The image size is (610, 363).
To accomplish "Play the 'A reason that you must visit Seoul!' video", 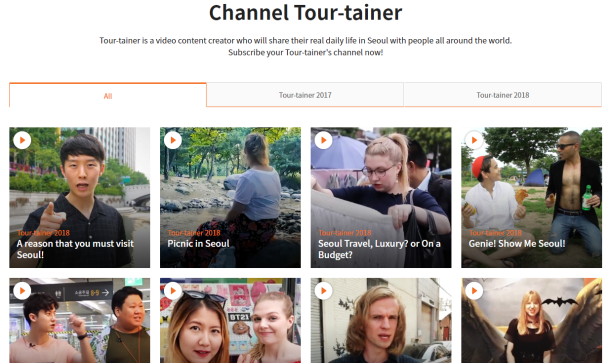I will point(22,140).
